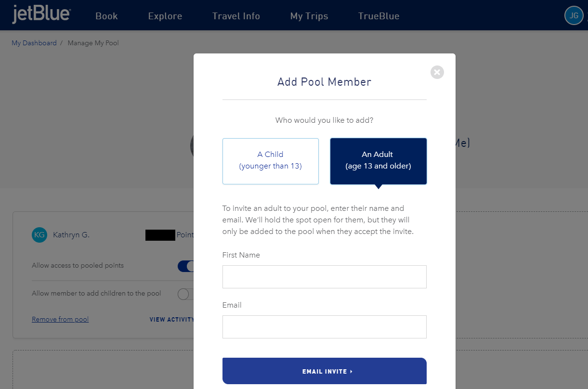This screenshot has width=588, height=389.
Task: Click the jetBlue logo
Action: click(x=41, y=14)
